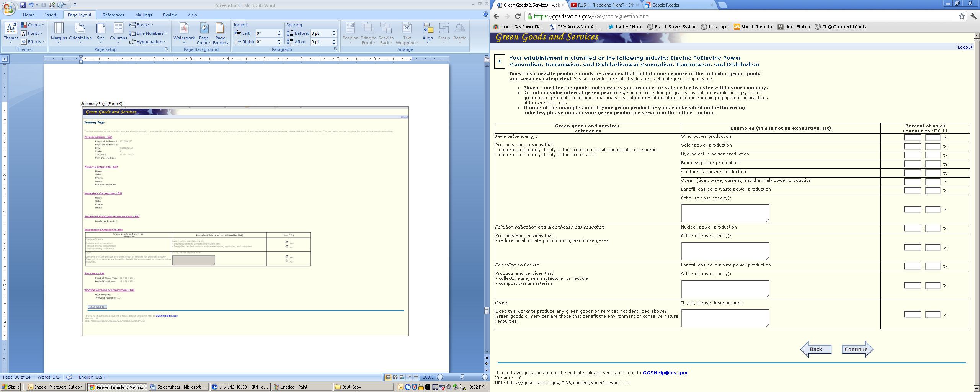Click the GGSHelp@bls.gov email link

[665, 373]
